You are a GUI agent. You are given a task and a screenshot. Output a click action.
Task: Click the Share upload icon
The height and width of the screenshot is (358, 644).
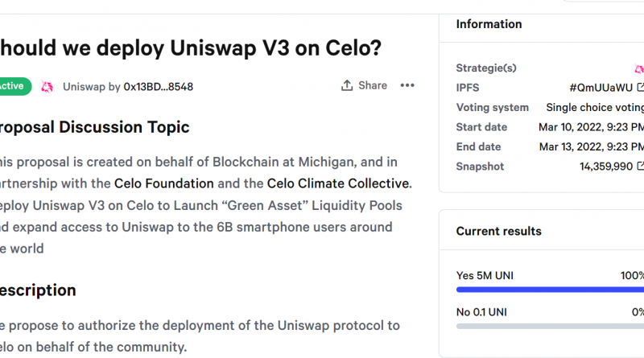tap(347, 85)
